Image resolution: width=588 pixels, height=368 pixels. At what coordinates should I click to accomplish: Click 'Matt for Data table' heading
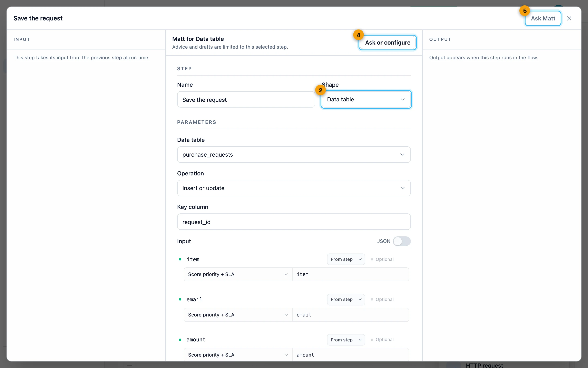[x=198, y=39]
